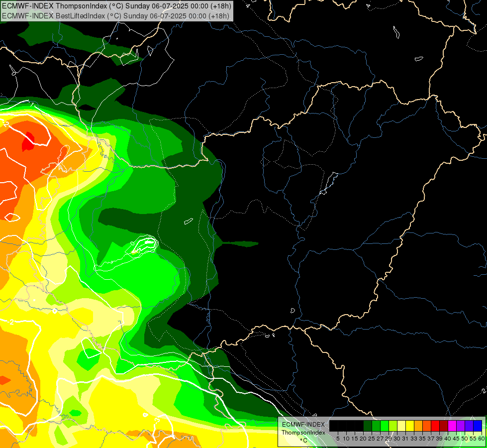Select the purple 45–50 legend swatch
Viewport: 487px width, 448px height.
(461, 426)
